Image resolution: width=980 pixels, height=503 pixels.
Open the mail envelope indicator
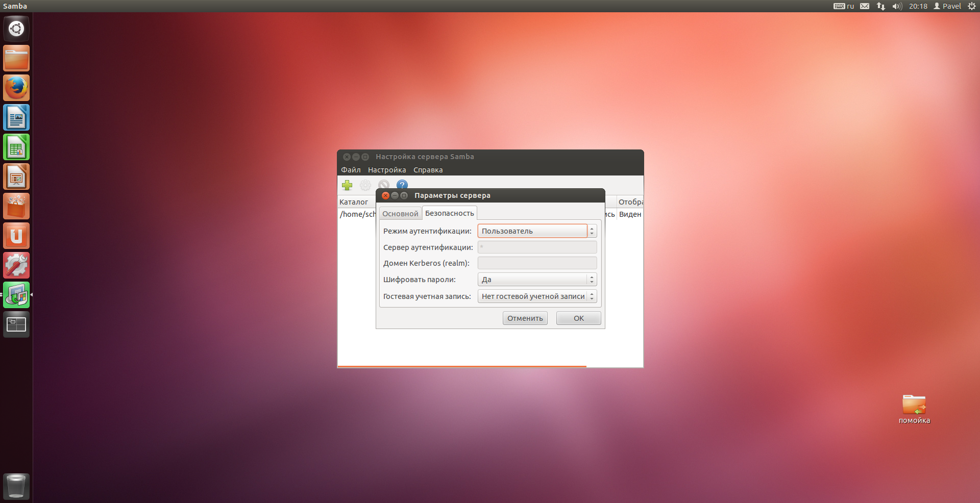click(x=865, y=6)
